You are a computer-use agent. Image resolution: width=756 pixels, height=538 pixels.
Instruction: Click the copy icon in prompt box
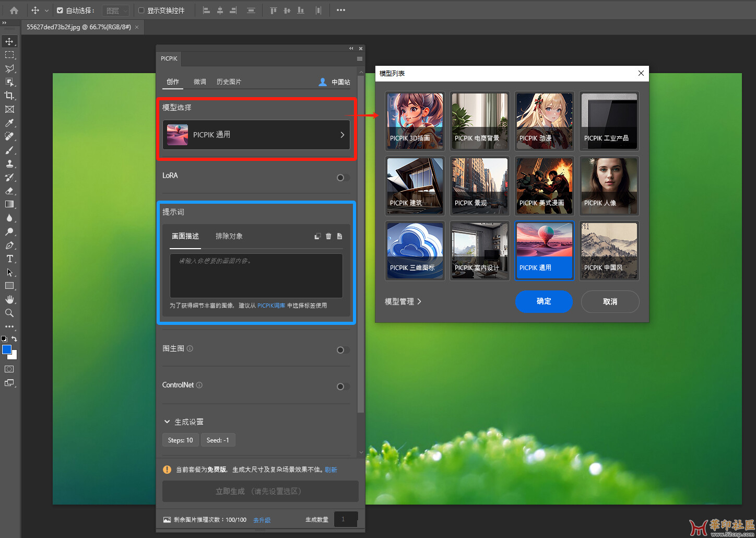click(x=317, y=236)
